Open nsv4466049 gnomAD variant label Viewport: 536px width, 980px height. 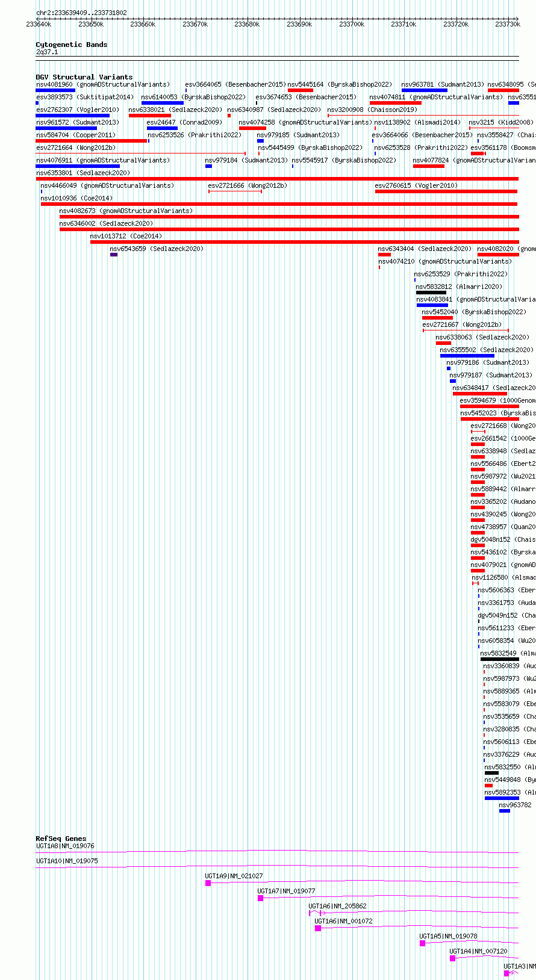click(x=108, y=185)
